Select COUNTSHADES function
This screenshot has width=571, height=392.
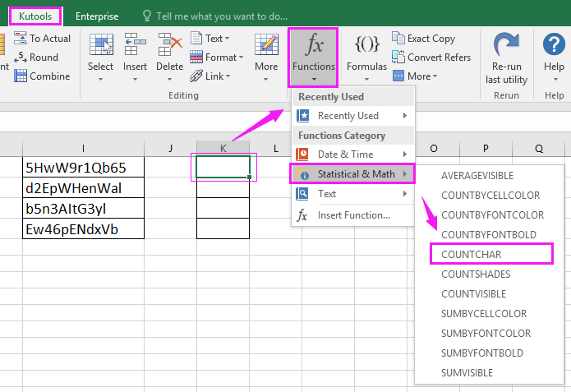pos(490,274)
